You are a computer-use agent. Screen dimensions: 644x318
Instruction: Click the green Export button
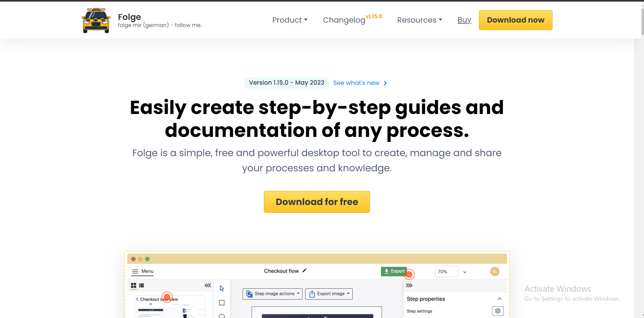394,271
